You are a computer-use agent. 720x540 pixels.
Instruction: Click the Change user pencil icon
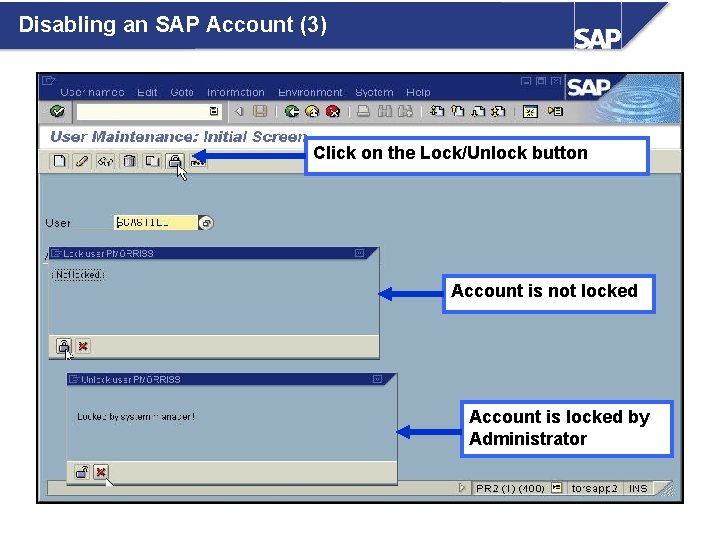pos(82,161)
